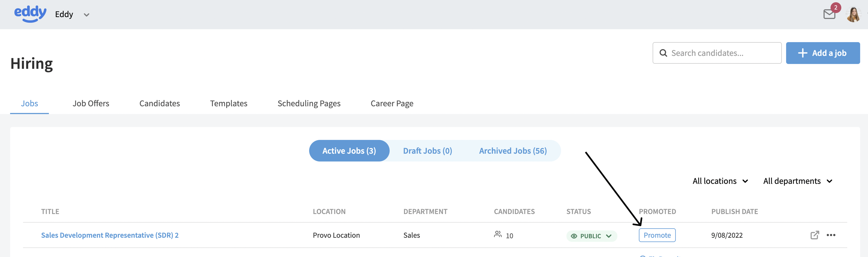The image size is (868, 257).
Task: Go to the Job Offers tab
Action: click(91, 104)
